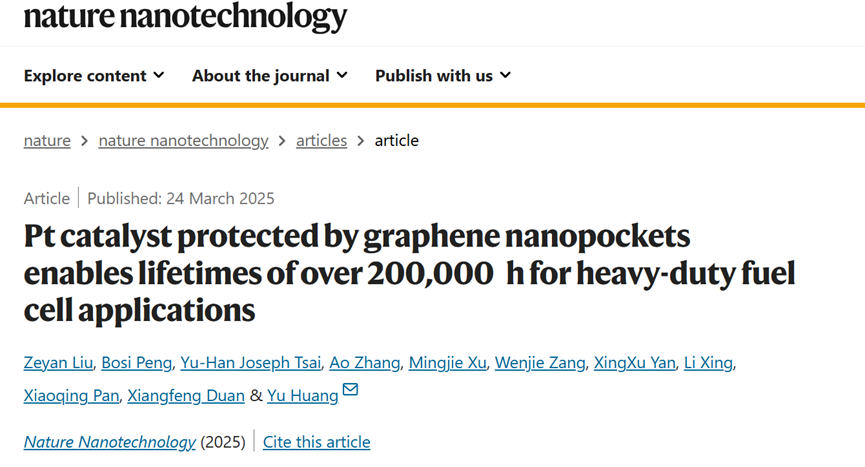Click the Cite this article link

tap(317, 442)
